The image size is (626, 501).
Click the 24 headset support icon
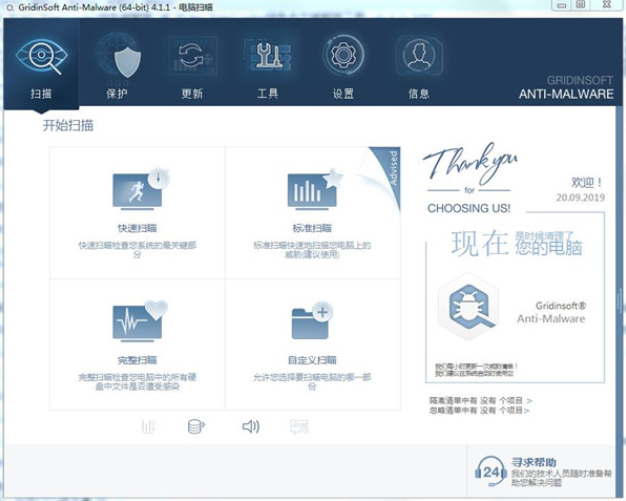[x=491, y=471]
